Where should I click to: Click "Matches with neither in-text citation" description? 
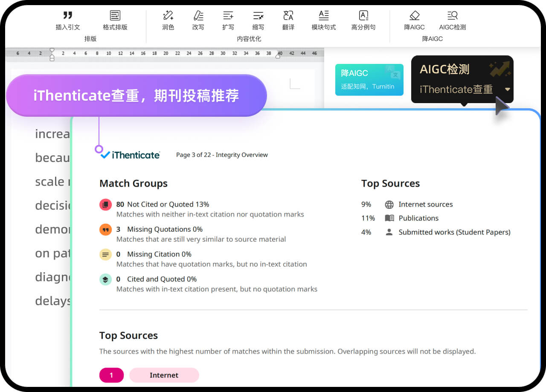tap(210, 214)
